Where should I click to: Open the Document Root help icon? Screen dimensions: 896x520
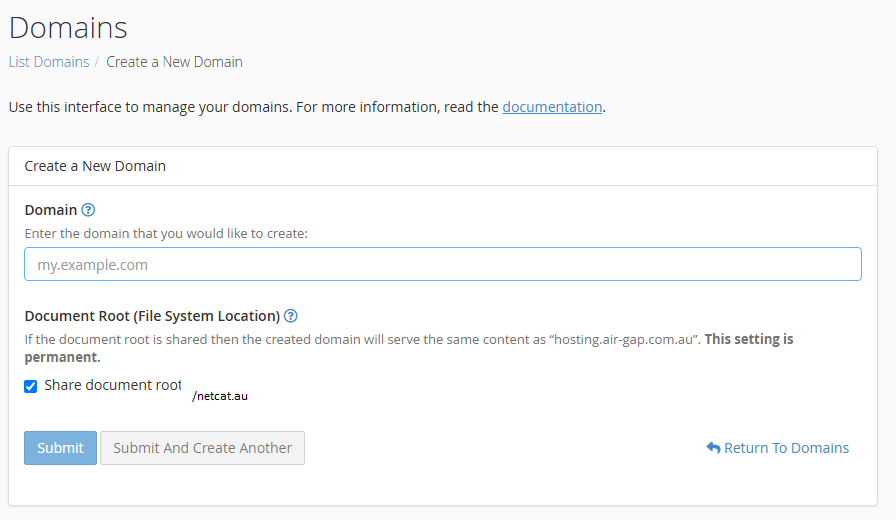[x=291, y=315]
